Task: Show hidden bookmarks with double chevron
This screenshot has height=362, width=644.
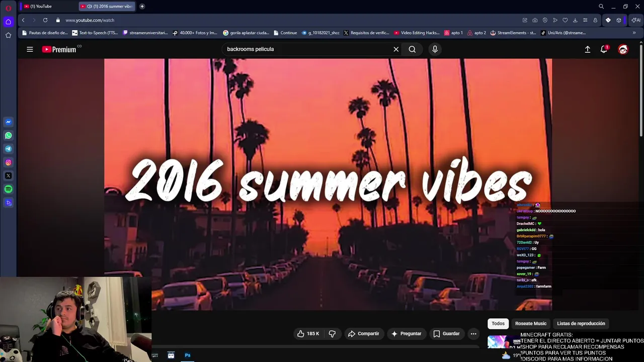Action: pos(634,33)
